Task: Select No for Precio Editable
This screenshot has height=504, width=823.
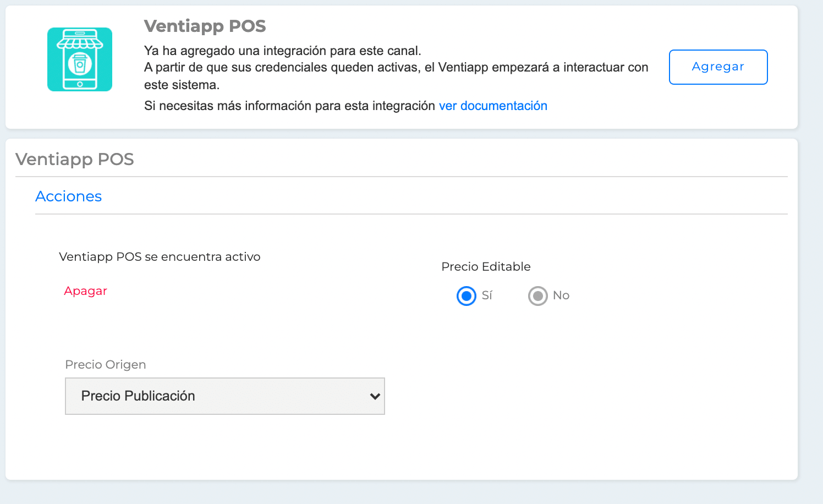Action: [x=538, y=296]
